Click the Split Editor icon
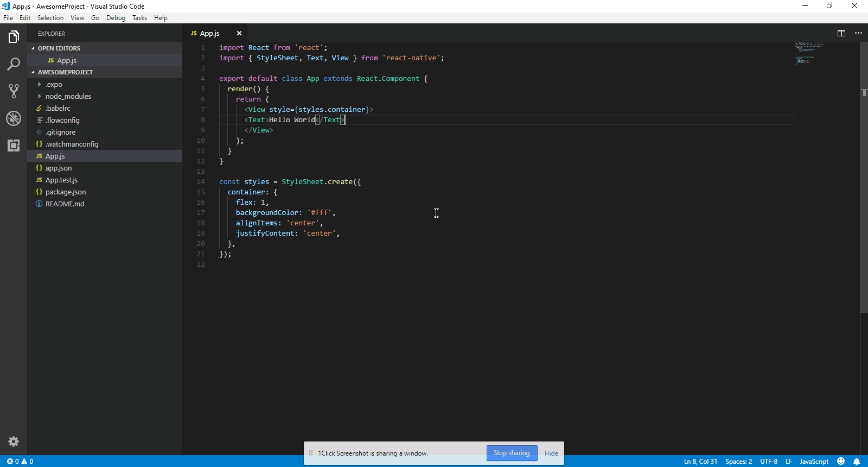The image size is (868, 467). click(x=841, y=33)
